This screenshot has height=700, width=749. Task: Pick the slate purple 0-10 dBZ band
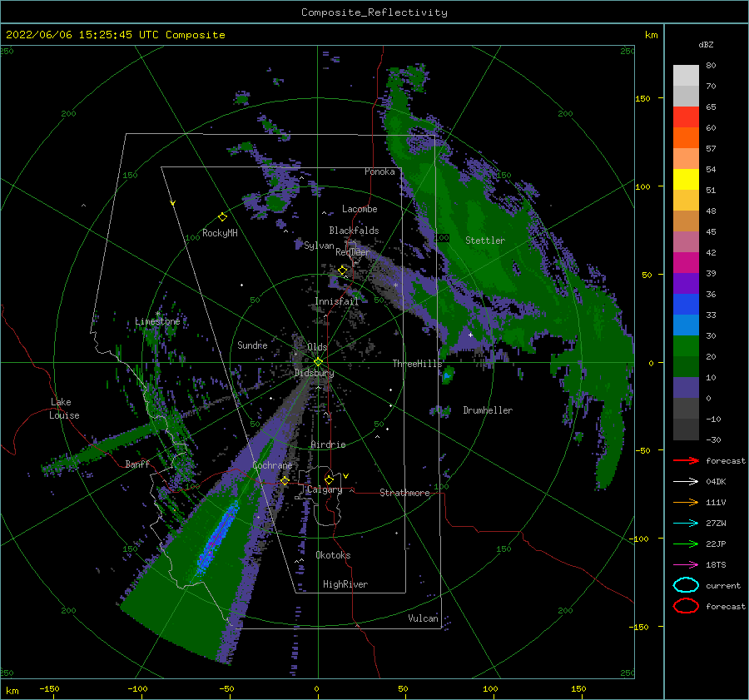(686, 388)
